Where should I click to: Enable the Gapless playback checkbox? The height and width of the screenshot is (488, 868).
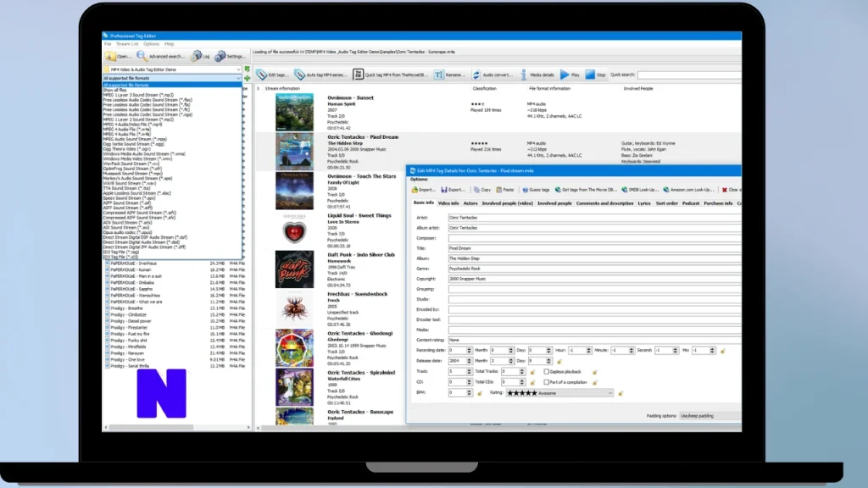click(x=547, y=372)
